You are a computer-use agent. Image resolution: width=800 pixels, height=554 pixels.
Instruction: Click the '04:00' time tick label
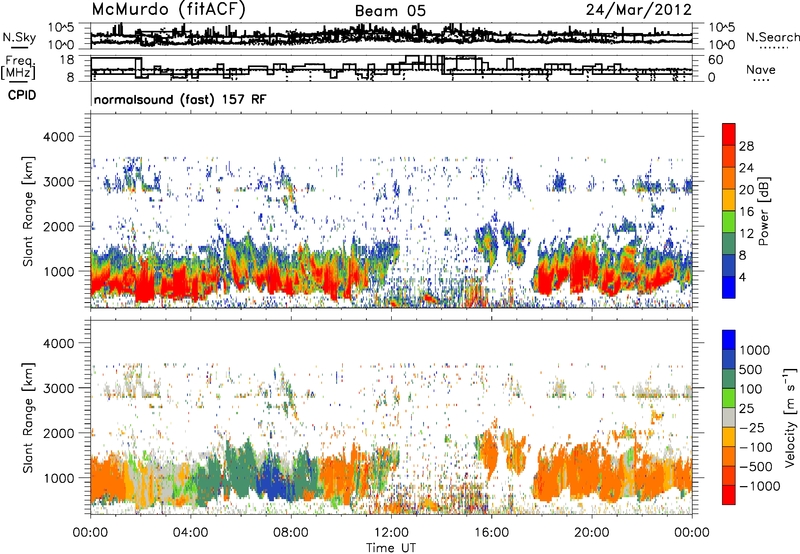point(190,533)
